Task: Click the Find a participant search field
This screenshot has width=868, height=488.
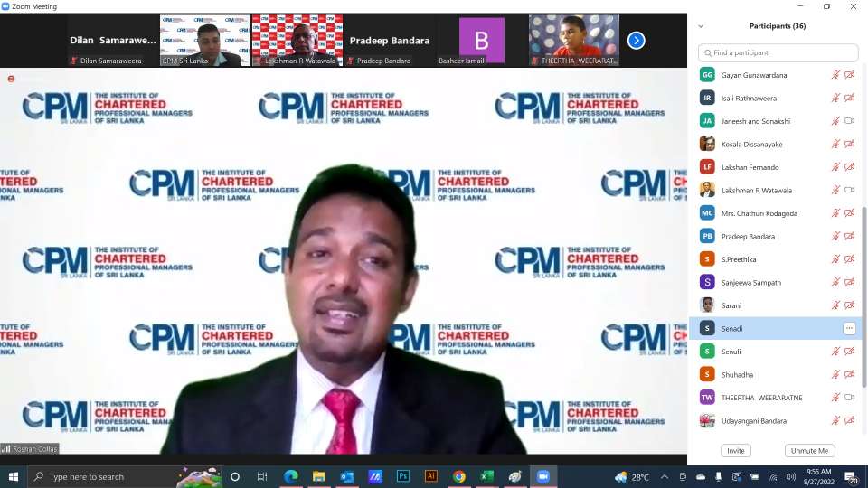Action: [778, 53]
